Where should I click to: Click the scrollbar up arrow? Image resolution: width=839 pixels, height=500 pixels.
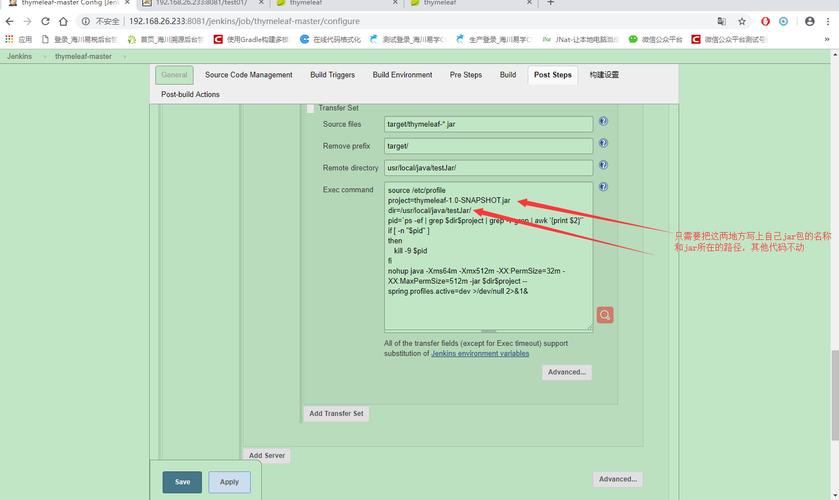click(x=835, y=55)
